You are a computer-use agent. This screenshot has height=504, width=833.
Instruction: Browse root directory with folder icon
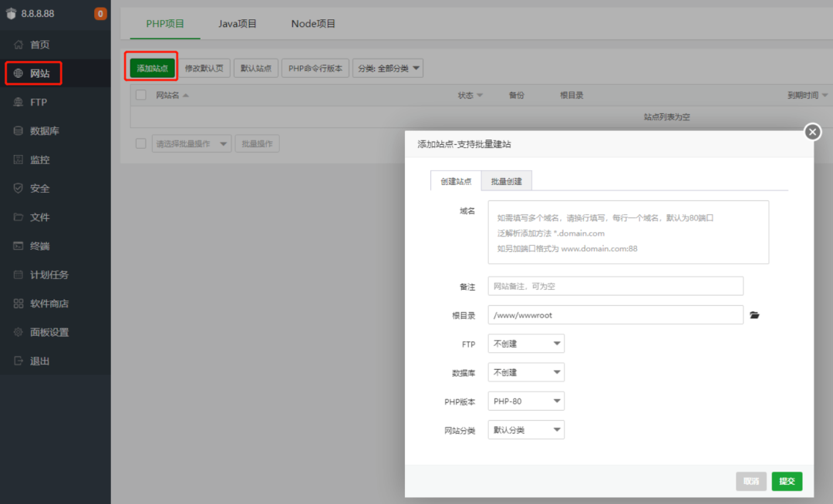tap(754, 315)
